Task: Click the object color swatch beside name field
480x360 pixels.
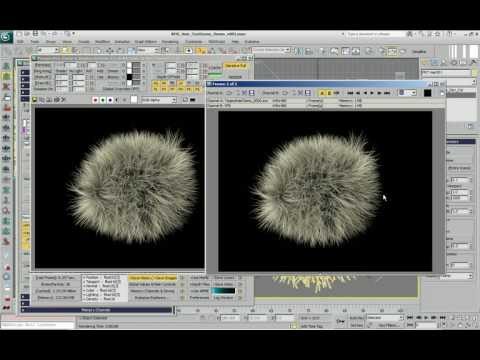Action: coord(474,72)
